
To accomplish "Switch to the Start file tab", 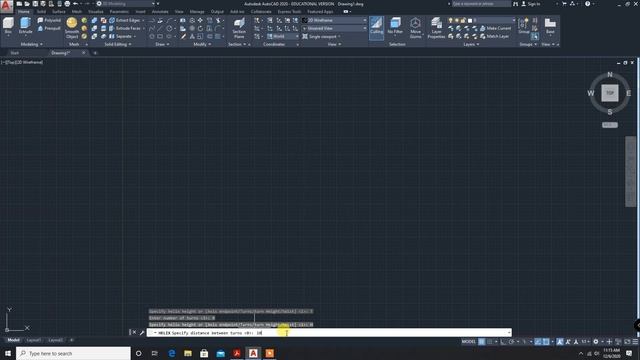I will point(15,53).
